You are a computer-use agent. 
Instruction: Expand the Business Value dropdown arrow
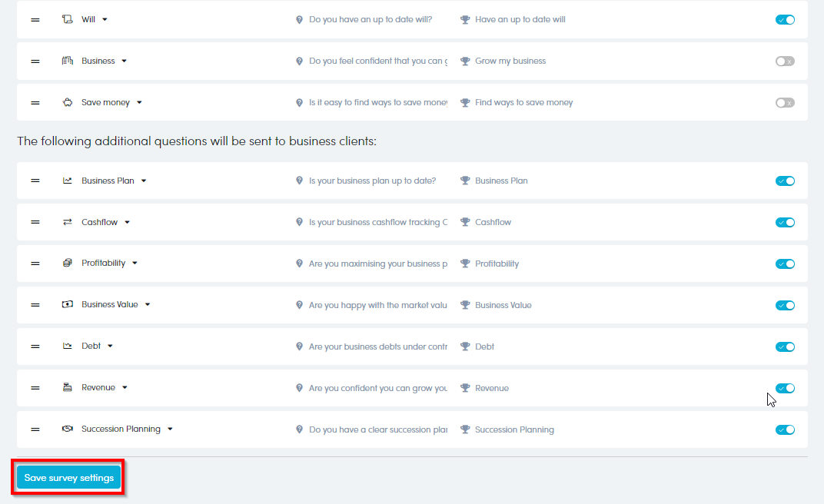148,305
